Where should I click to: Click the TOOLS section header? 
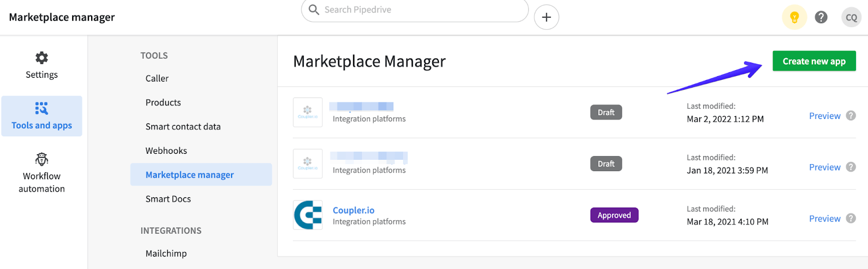coord(154,55)
